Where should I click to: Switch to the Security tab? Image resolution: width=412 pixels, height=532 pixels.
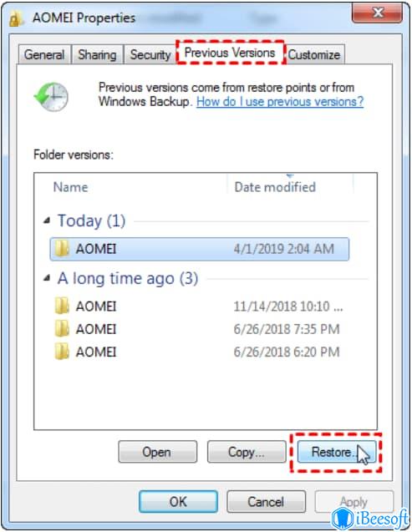tap(150, 54)
